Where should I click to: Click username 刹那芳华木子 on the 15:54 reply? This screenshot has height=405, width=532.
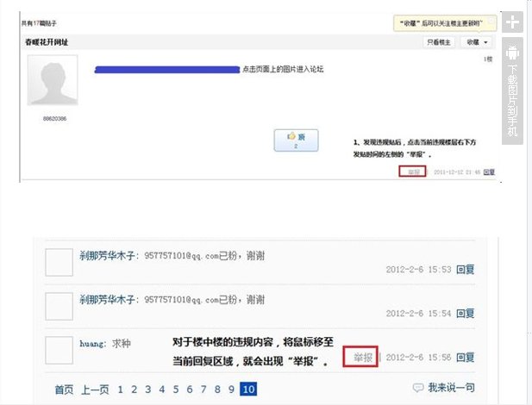tap(107, 300)
